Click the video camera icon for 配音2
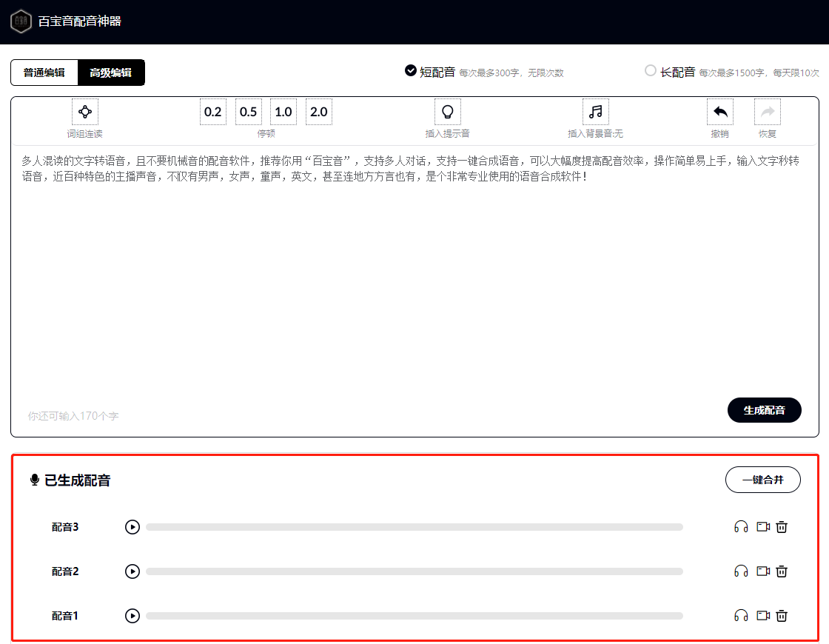This screenshot has width=829, height=644. pyautogui.click(x=763, y=571)
